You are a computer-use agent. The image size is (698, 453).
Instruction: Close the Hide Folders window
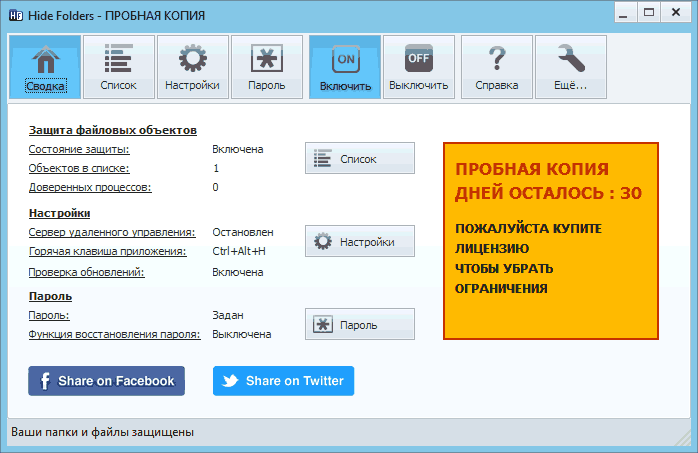pos(676,13)
